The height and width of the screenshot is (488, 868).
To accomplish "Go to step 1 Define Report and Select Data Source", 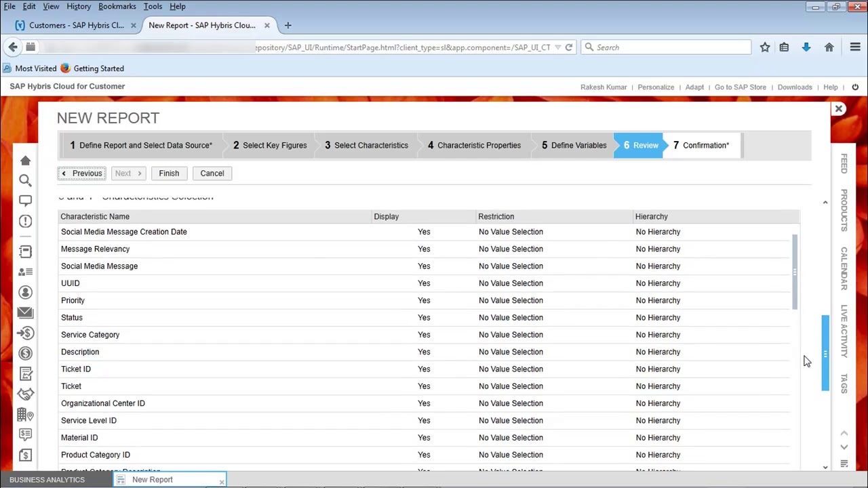I will [141, 145].
